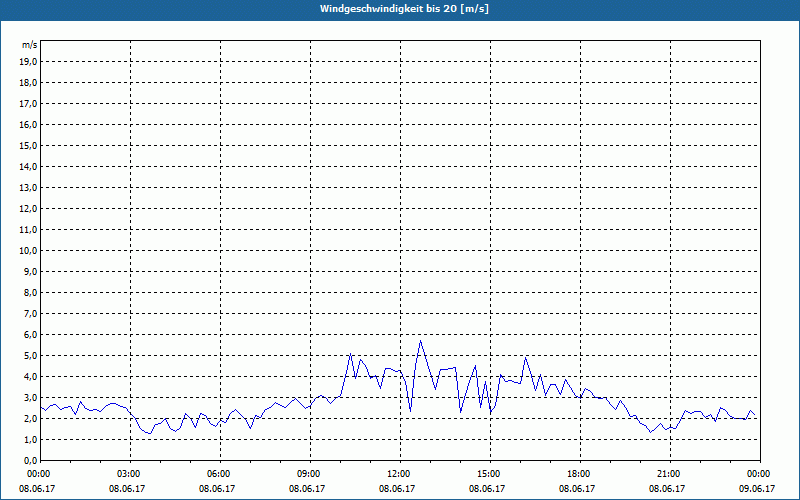Click the "00:00" label above first "08.06.17"
Screen dimensions: 800x500
[38, 474]
